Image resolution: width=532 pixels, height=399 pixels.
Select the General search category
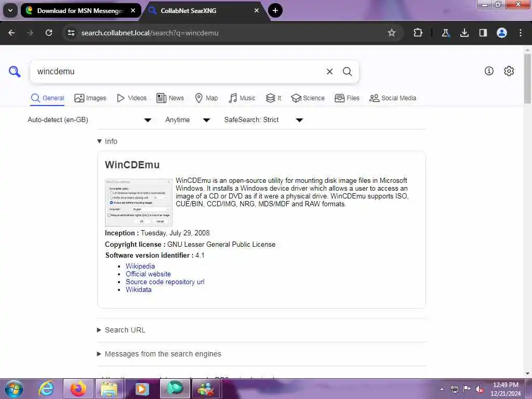pyautogui.click(x=47, y=98)
